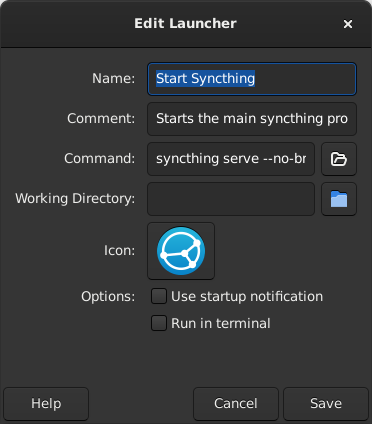Cancel editing the launcher

[236, 404]
